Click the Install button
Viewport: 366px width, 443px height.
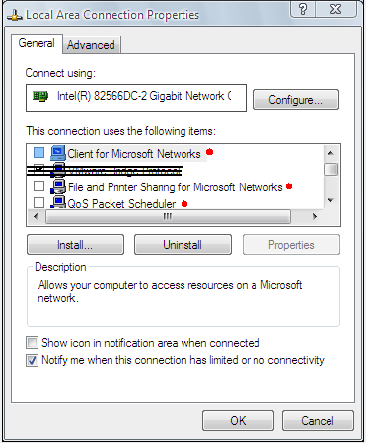pos(75,245)
